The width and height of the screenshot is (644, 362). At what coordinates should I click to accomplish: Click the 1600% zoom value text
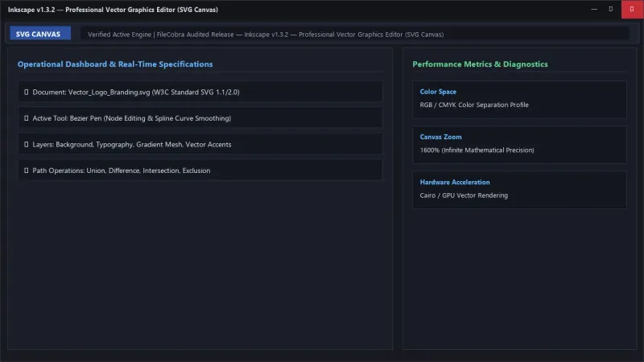[x=477, y=150]
